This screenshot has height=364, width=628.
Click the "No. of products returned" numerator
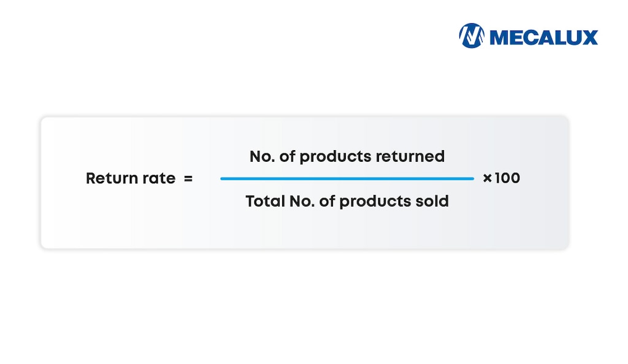pyautogui.click(x=347, y=157)
